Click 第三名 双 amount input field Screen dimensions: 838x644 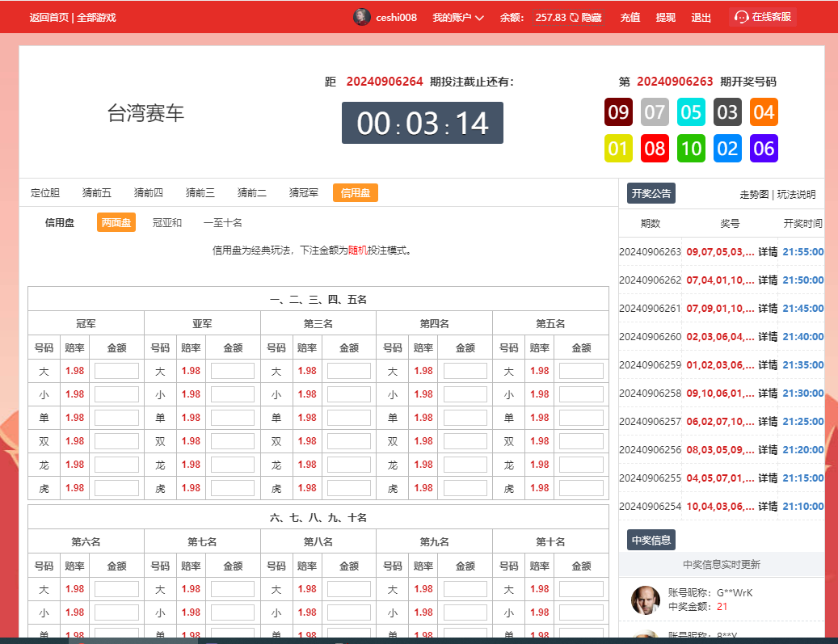click(349, 441)
